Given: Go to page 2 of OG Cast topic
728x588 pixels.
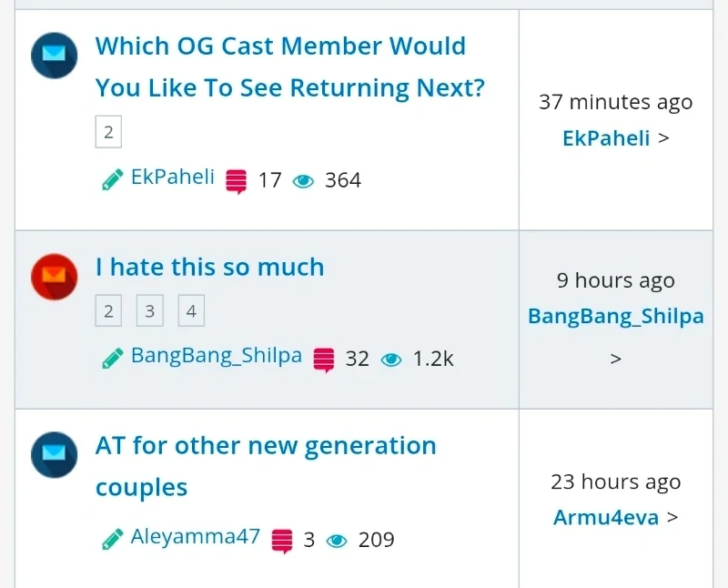Looking at the screenshot, I should tap(108, 133).
